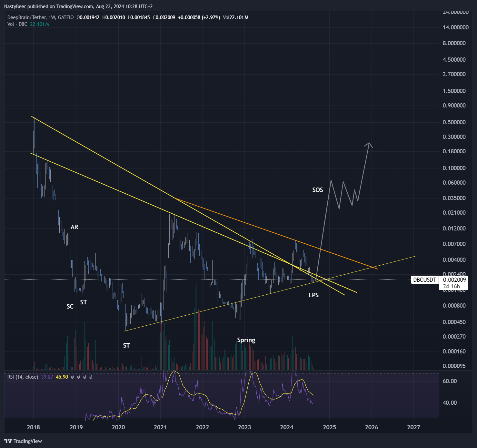Click the 0.004000 price axis label
The height and width of the screenshot is (448, 477).
[x=454, y=260]
